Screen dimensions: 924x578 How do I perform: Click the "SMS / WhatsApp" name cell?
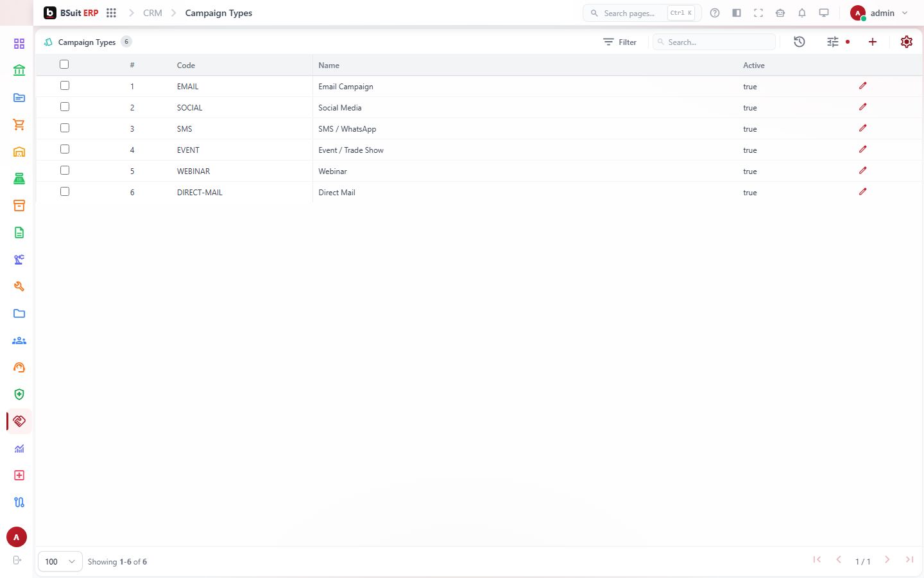347,129
